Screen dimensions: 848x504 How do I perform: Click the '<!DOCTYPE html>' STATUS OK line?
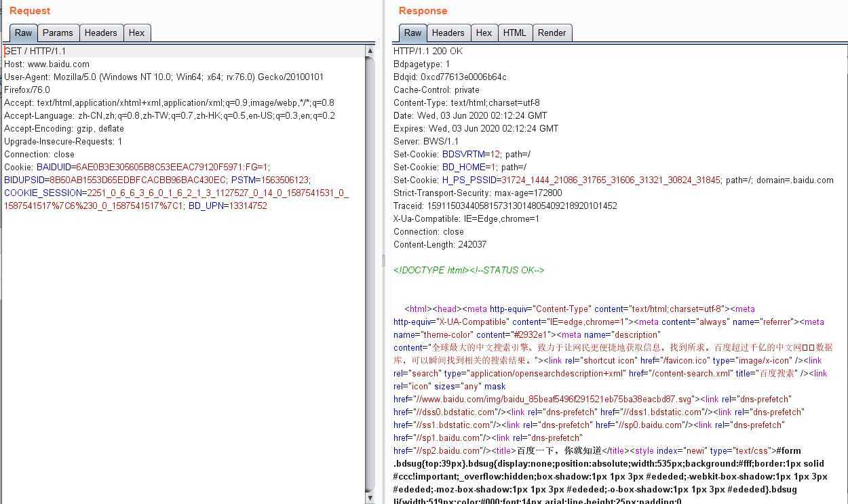[x=469, y=270]
